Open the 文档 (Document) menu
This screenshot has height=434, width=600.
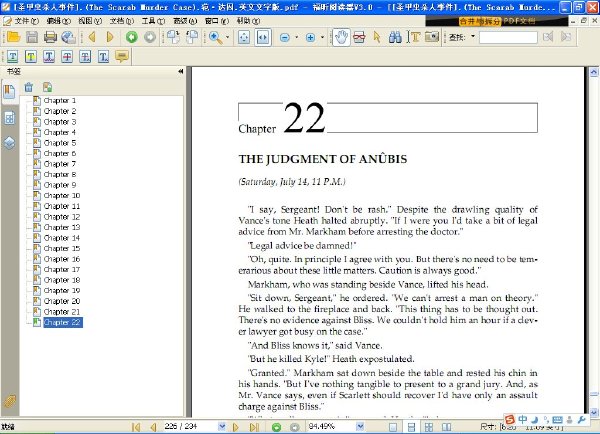click(x=122, y=21)
